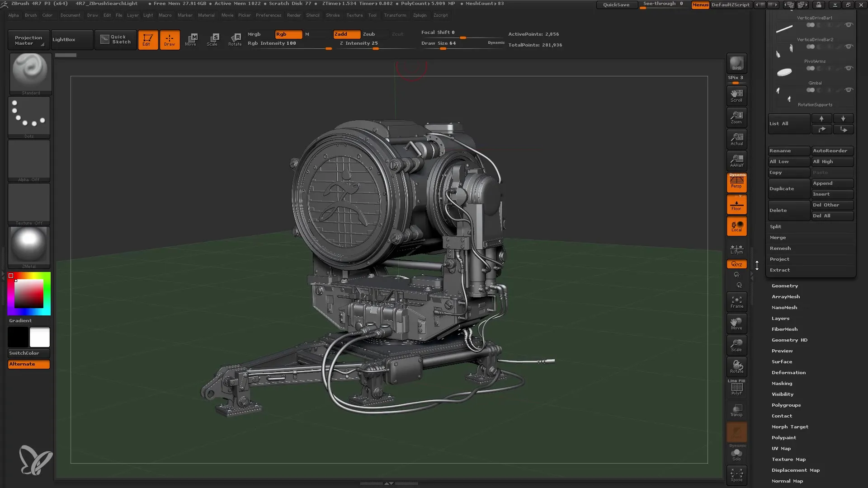Click the Gizmo XYZ tool icon
The width and height of the screenshot is (868, 488).
tap(737, 264)
